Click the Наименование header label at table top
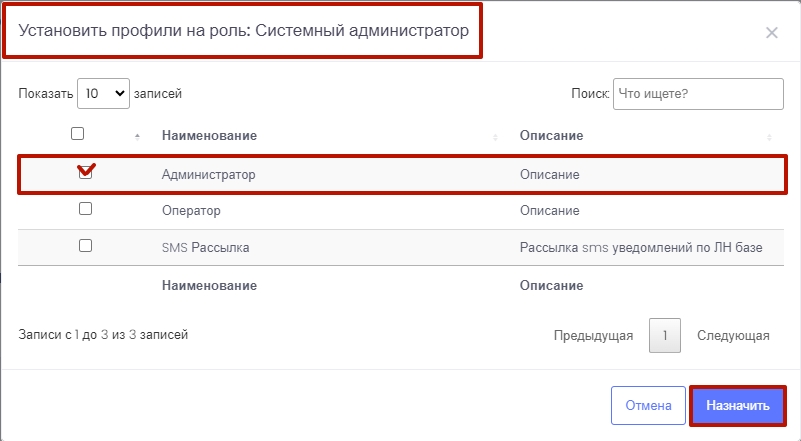This screenshot has width=801, height=441. point(209,136)
